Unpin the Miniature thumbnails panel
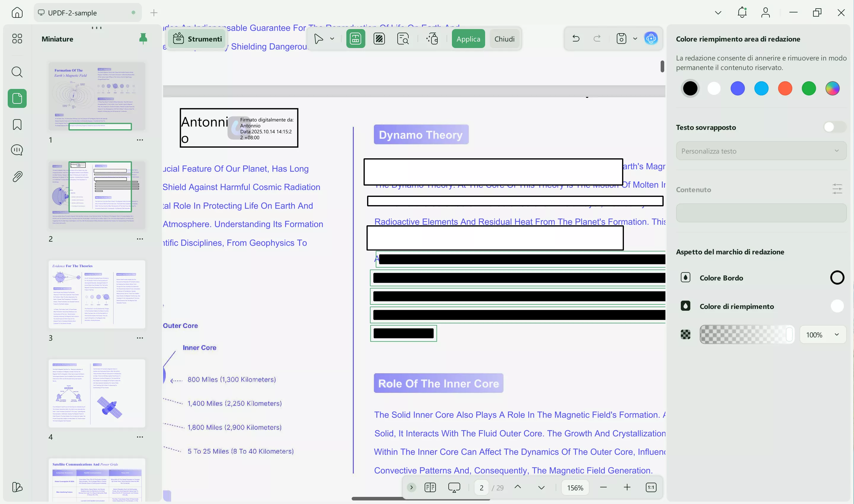854x504 pixels. [x=143, y=39]
